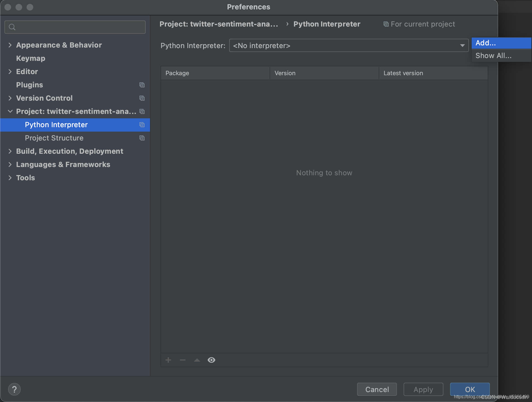Viewport: 532px width, 402px height.
Task: Click the project-level icon beside Version Control
Action: [x=142, y=98]
